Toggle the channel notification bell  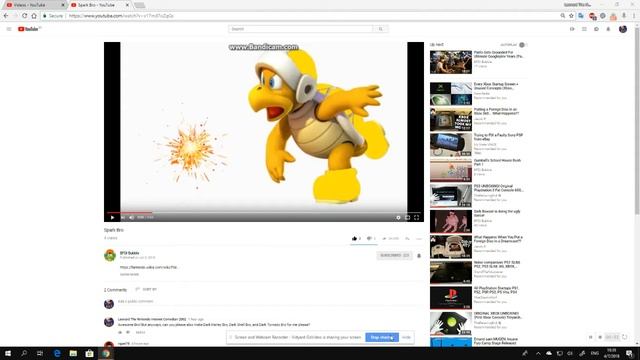pyautogui.click(x=419, y=256)
